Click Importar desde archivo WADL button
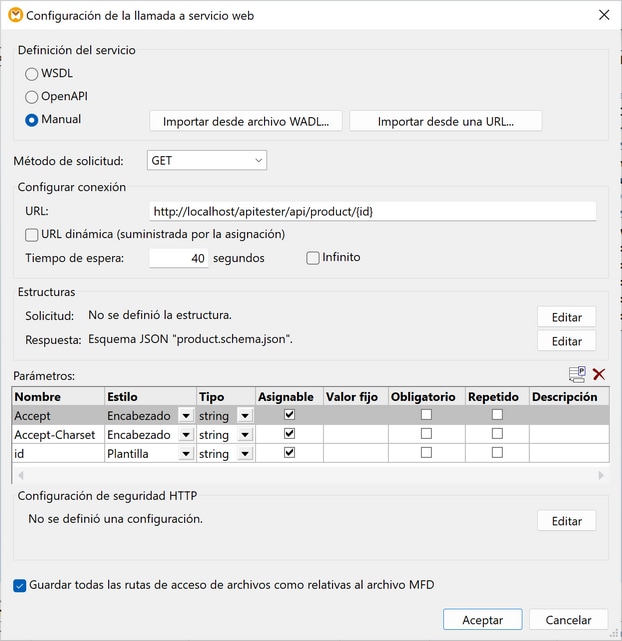 tap(246, 121)
